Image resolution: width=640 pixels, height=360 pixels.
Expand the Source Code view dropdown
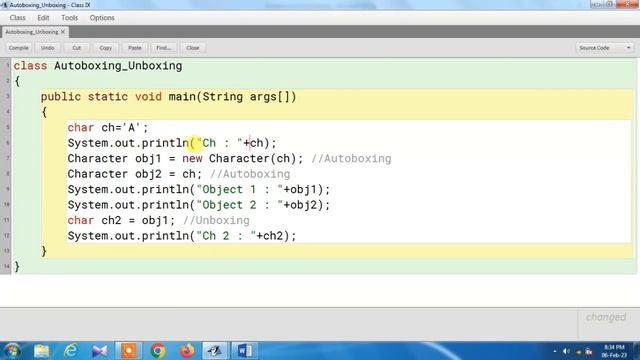click(x=604, y=48)
